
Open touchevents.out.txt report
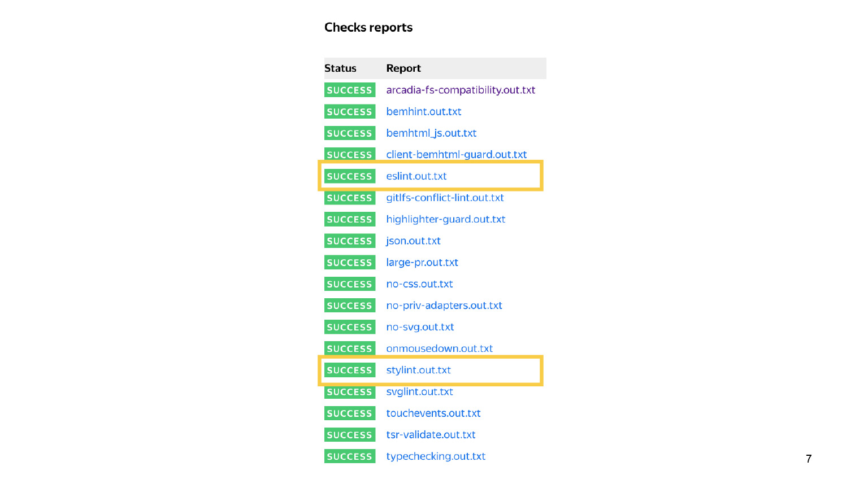point(433,413)
